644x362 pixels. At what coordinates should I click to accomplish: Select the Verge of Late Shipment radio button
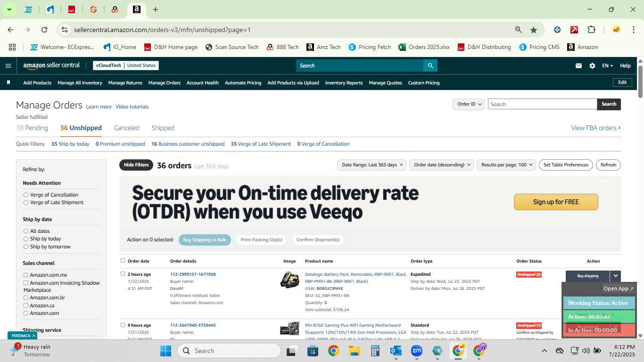(26, 202)
